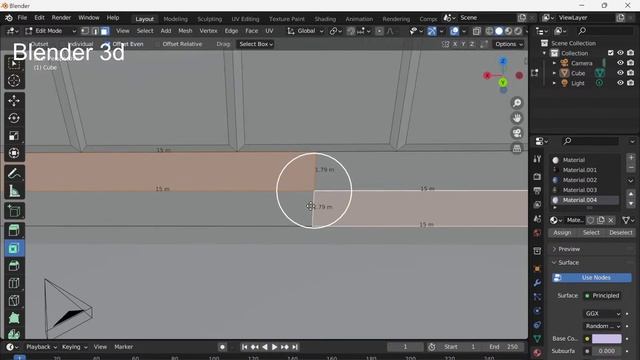The height and width of the screenshot is (360, 640).
Task: Expand the Cube tree item
Action: tap(554, 73)
